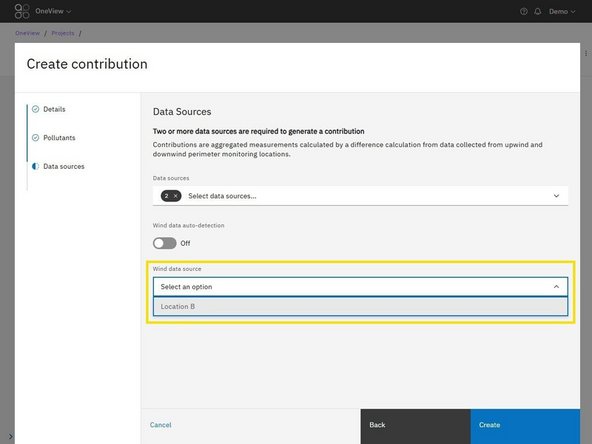Click the Wind data source select field
This screenshot has height=444, width=592.
click(360, 287)
